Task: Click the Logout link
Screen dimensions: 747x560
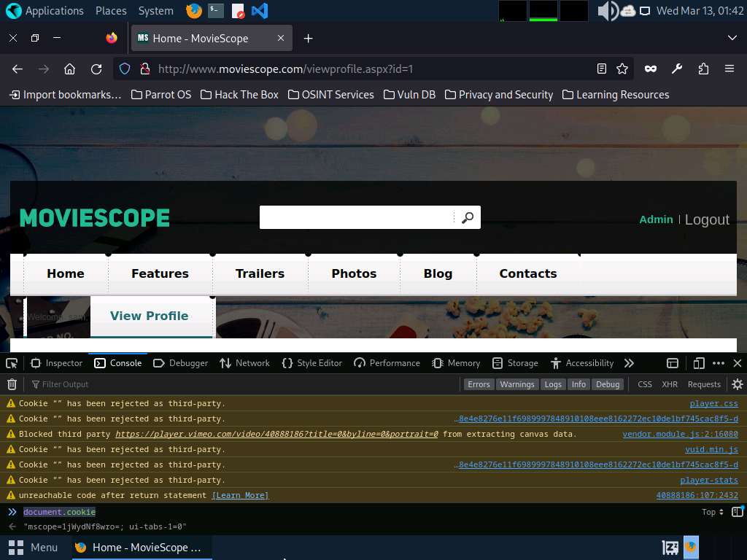Action: click(x=707, y=219)
